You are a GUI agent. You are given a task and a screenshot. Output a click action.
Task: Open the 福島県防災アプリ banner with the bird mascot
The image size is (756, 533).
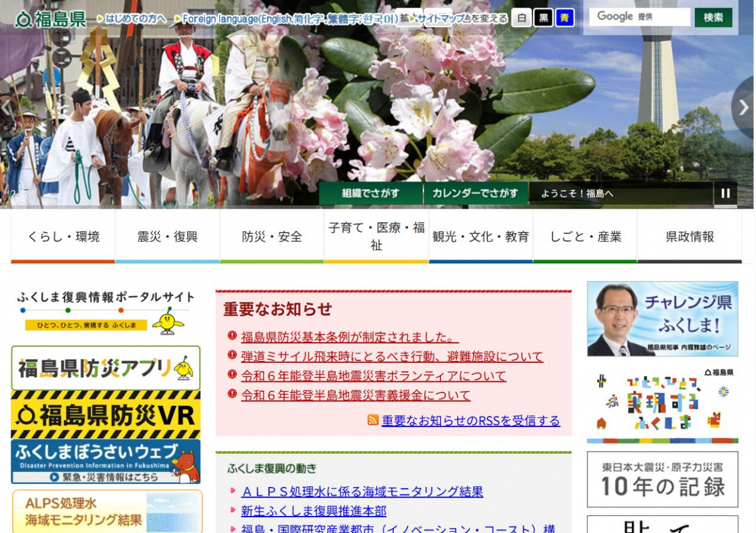(x=107, y=368)
